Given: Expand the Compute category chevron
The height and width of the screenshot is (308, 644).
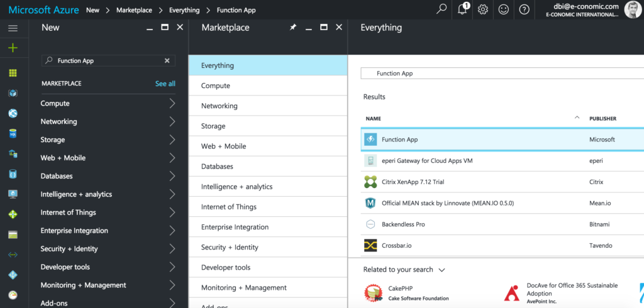Looking at the screenshot, I should [172, 104].
